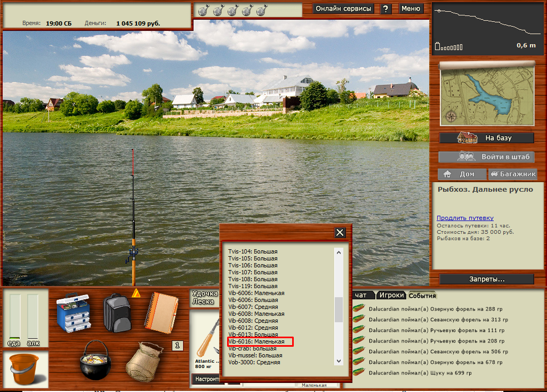Select Vib-6007: Средняя in the list
The height and width of the screenshot is (392, 547).
pos(253,307)
